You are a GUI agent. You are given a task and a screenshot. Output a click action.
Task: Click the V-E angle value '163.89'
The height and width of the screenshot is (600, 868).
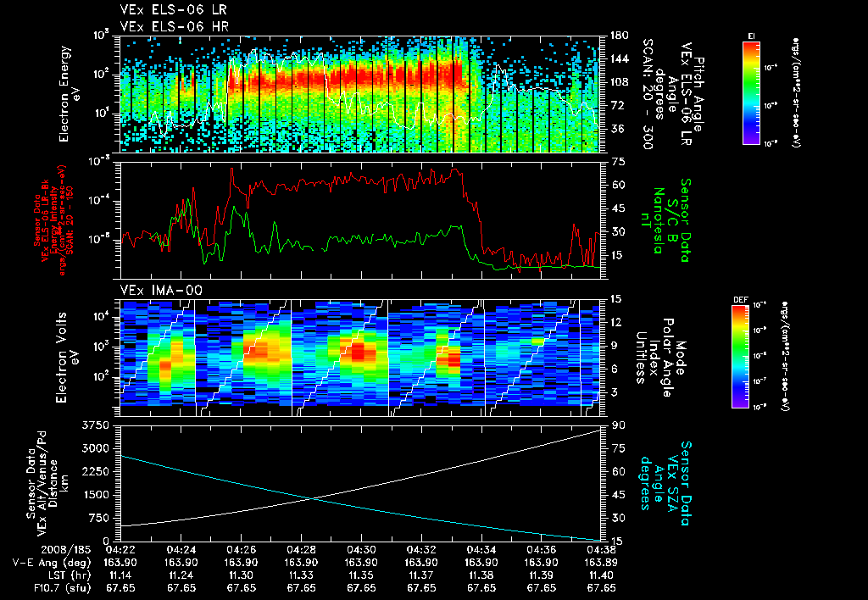(x=601, y=563)
